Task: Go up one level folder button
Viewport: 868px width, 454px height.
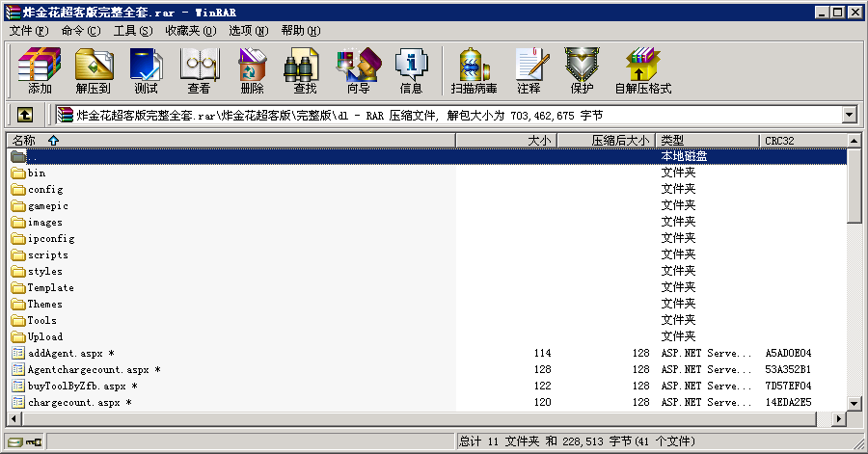Action: [25, 115]
